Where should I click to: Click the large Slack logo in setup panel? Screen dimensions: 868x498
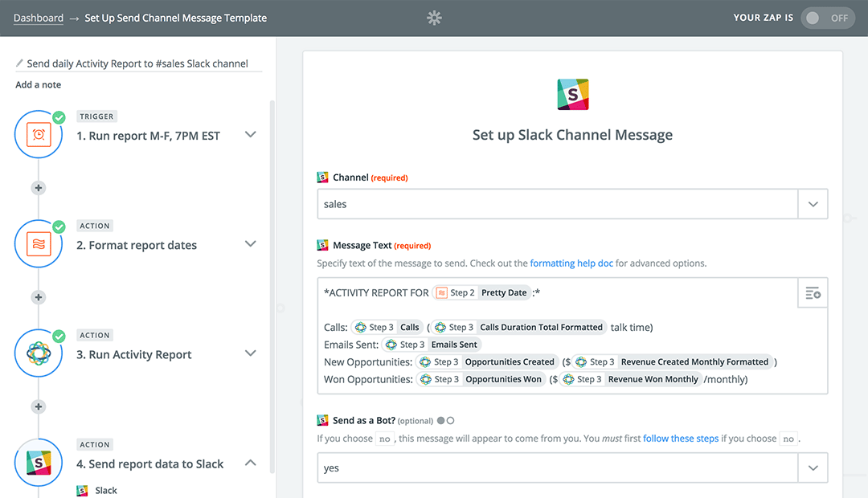573,94
